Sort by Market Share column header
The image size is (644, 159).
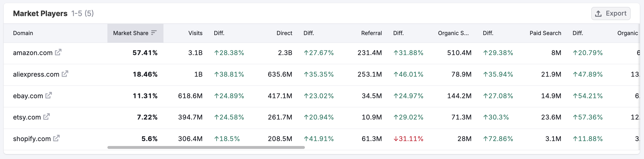click(x=131, y=33)
